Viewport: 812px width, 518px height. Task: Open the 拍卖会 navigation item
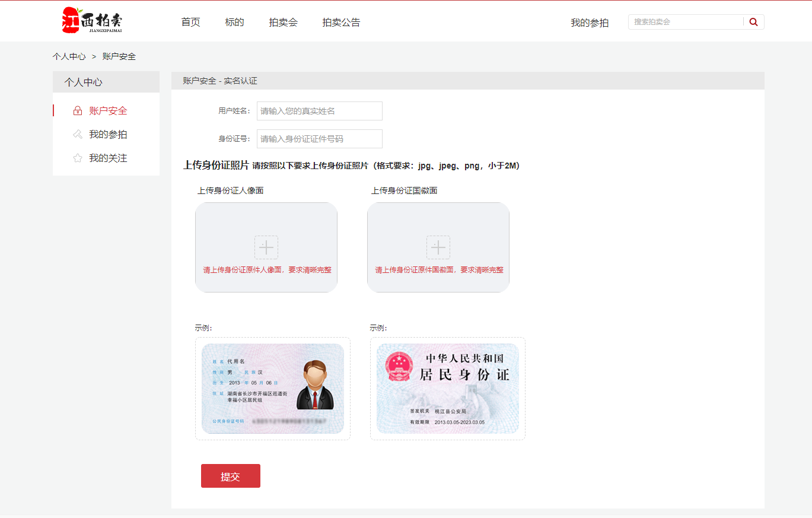(x=283, y=23)
